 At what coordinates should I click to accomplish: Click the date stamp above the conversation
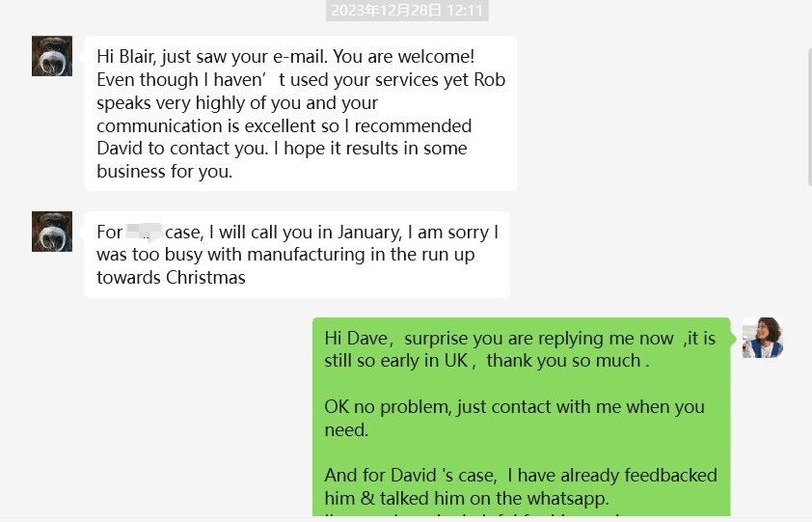(x=407, y=11)
